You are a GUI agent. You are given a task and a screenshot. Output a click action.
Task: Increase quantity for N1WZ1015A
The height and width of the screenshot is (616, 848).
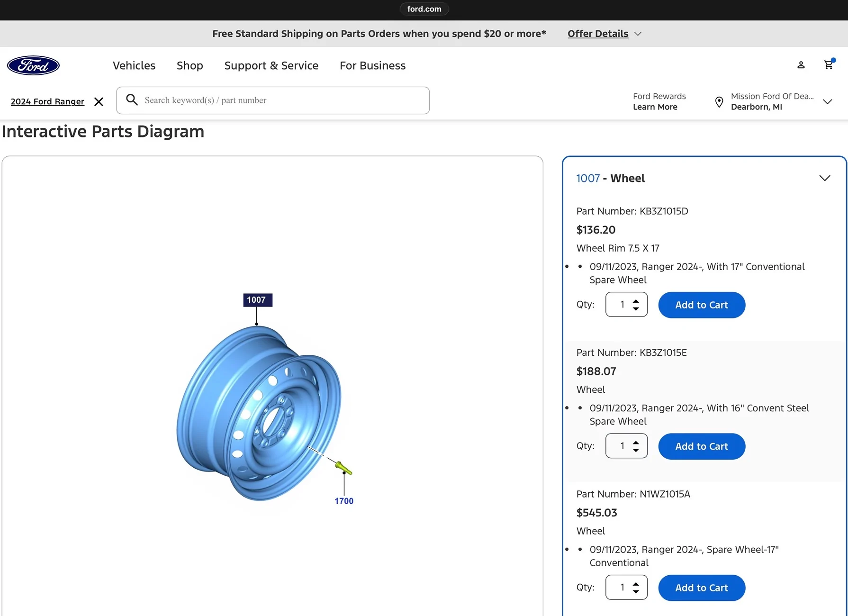[x=636, y=584]
